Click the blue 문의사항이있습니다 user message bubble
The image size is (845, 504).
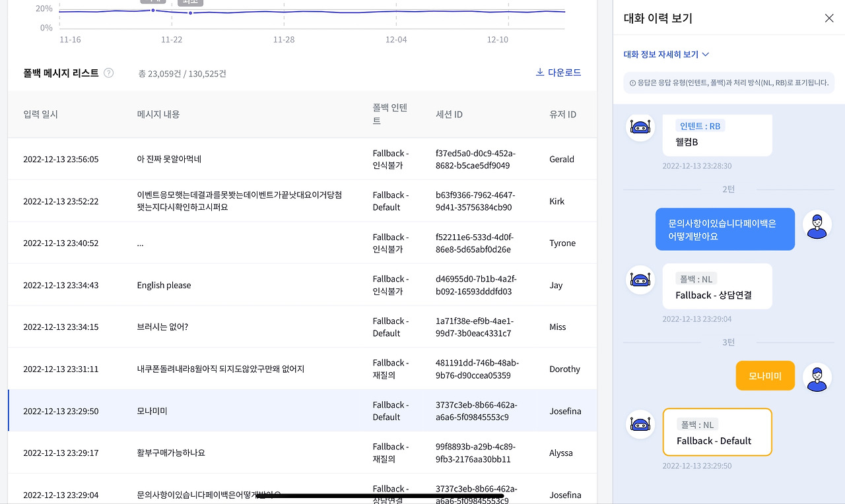725,230
